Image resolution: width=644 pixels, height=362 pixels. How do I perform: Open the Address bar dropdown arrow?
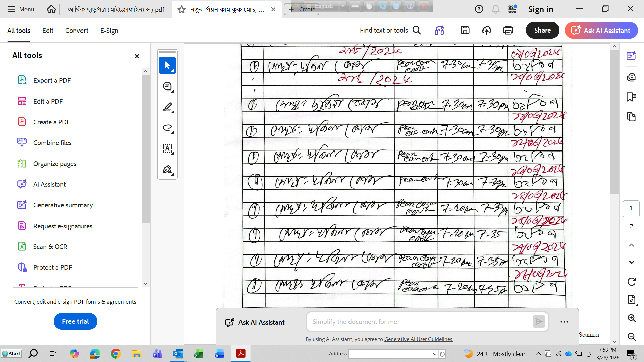point(435,354)
